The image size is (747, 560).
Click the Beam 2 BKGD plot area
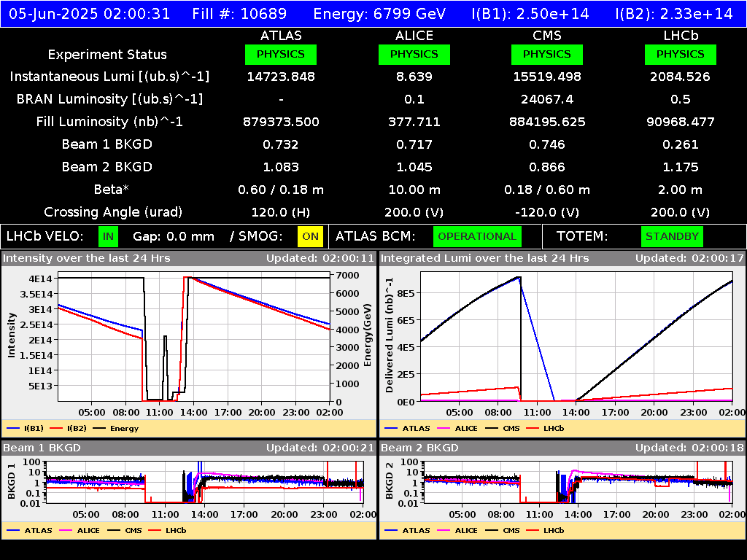[x=578, y=482]
